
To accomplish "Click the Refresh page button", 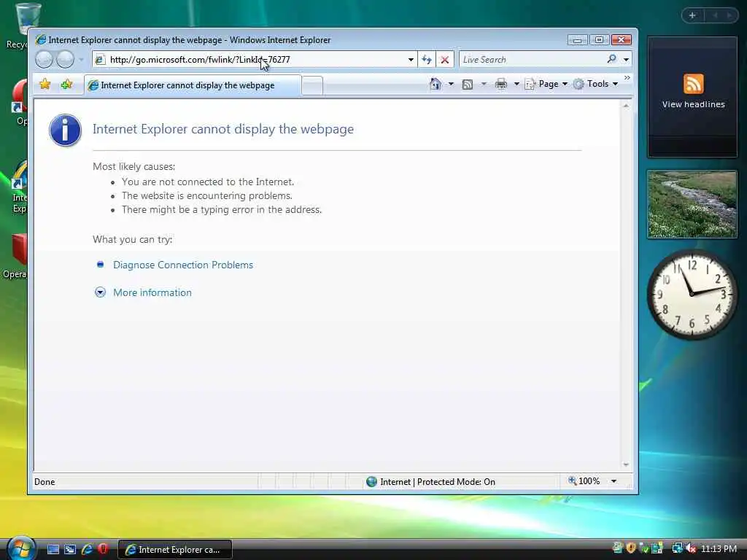I will click(x=427, y=60).
